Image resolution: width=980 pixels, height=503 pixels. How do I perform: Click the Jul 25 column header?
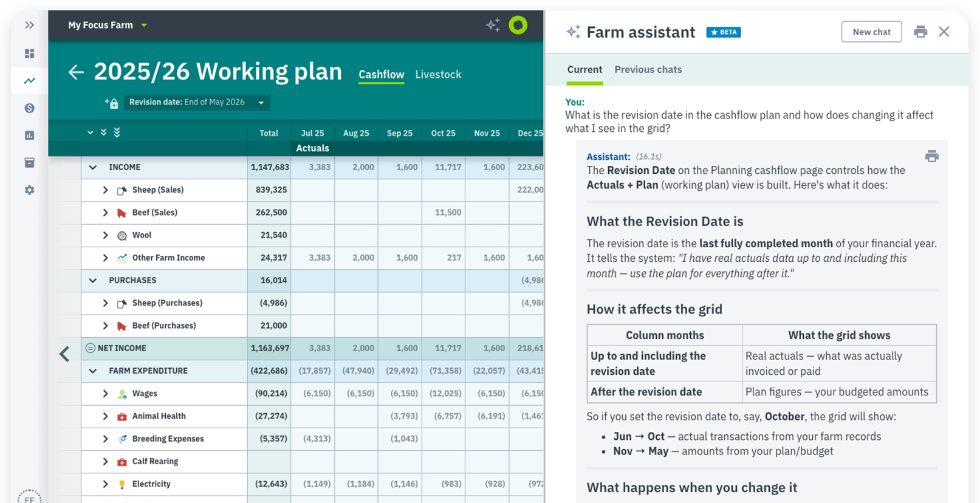[x=312, y=133]
